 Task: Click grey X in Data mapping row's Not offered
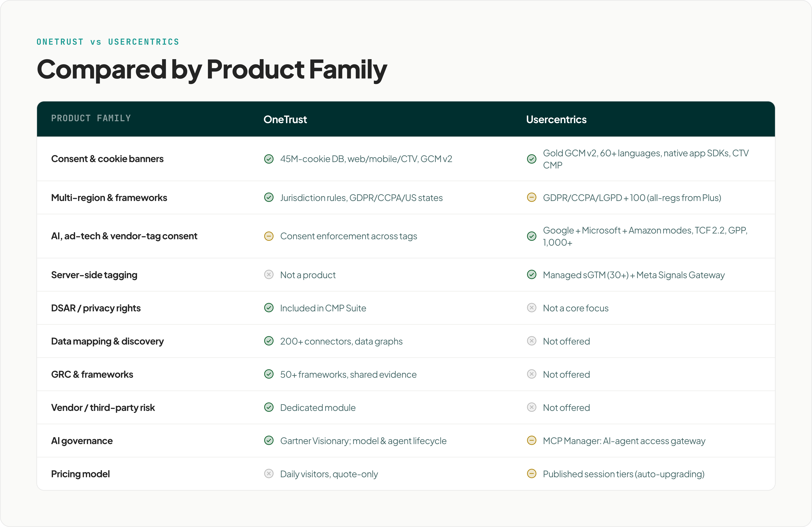coord(532,341)
